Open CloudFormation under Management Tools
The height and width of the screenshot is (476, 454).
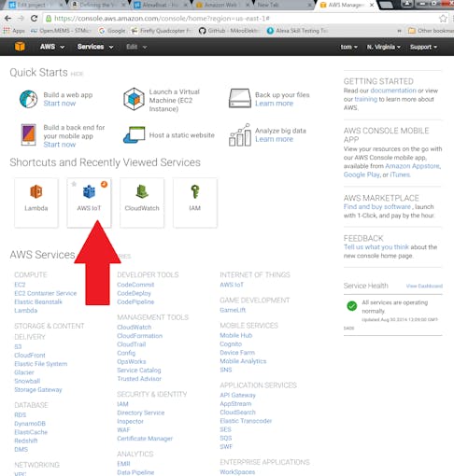coord(140,336)
